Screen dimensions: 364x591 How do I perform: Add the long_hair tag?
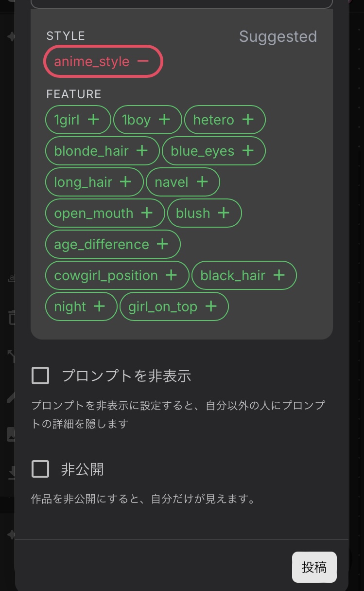coord(125,182)
